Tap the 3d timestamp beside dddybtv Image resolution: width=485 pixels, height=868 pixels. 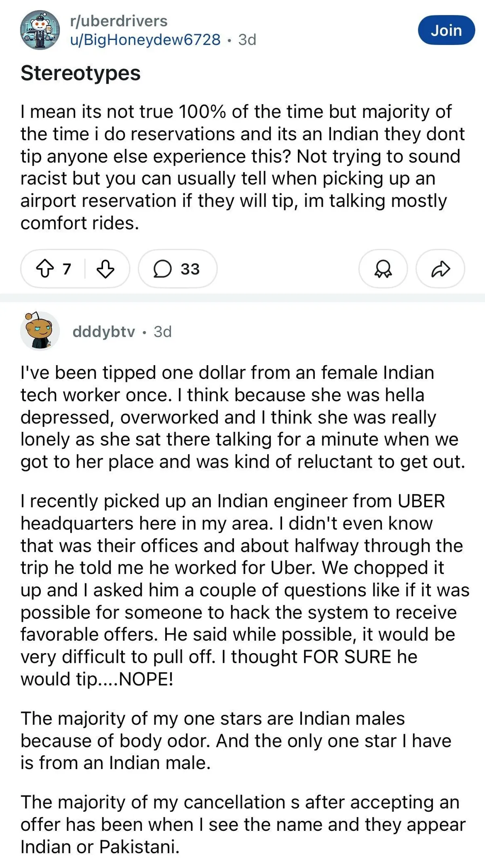(163, 332)
